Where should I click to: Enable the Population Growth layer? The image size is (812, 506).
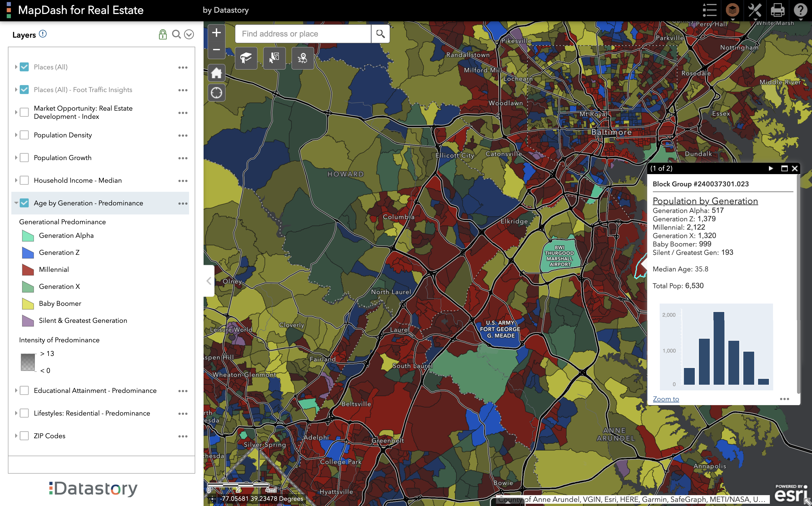click(24, 158)
